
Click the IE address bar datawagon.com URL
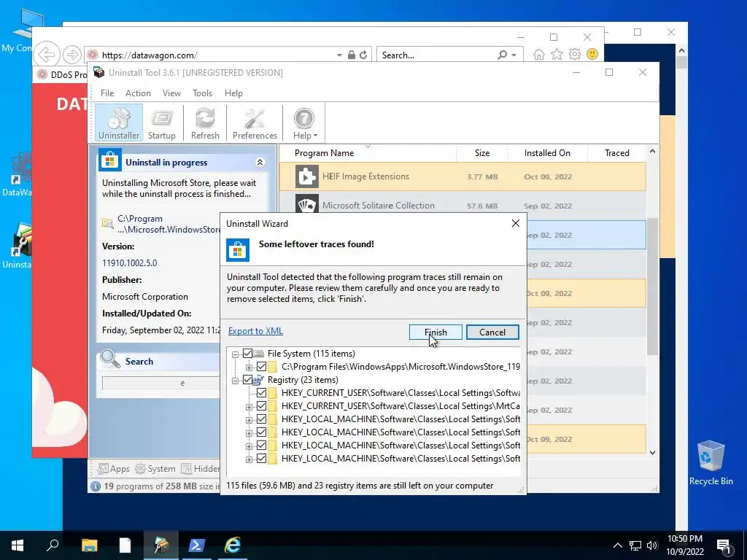tap(150, 55)
